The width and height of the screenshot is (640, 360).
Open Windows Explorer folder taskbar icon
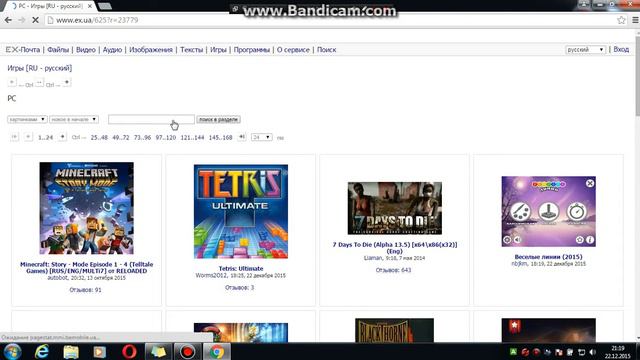71,352
